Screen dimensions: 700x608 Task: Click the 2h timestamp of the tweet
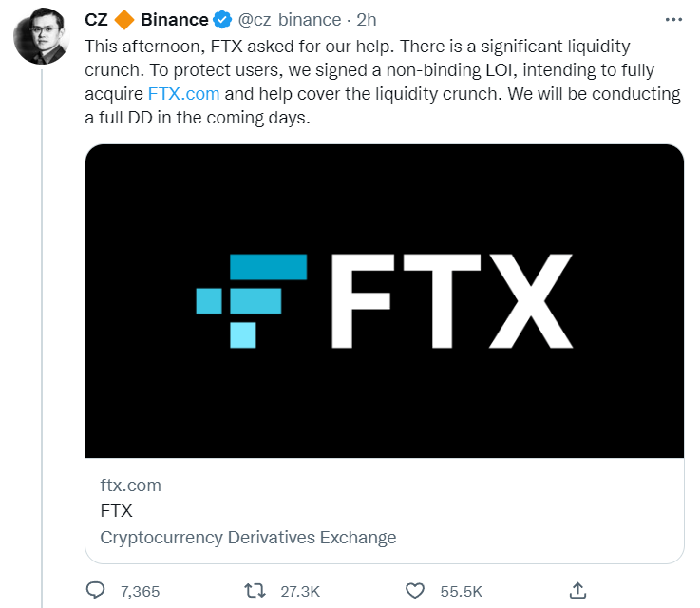(366, 20)
